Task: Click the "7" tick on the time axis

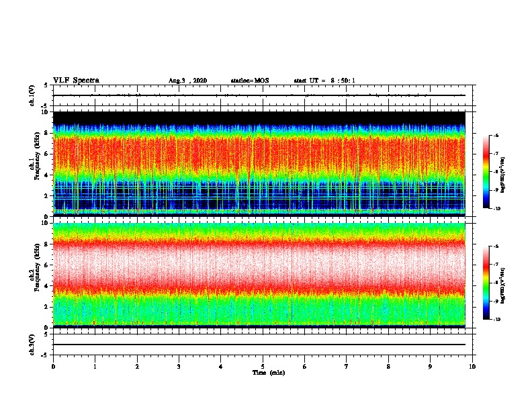Action: [x=347, y=367]
